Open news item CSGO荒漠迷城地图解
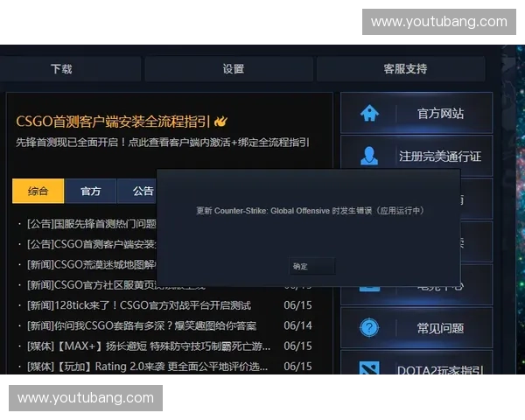 click(91, 264)
